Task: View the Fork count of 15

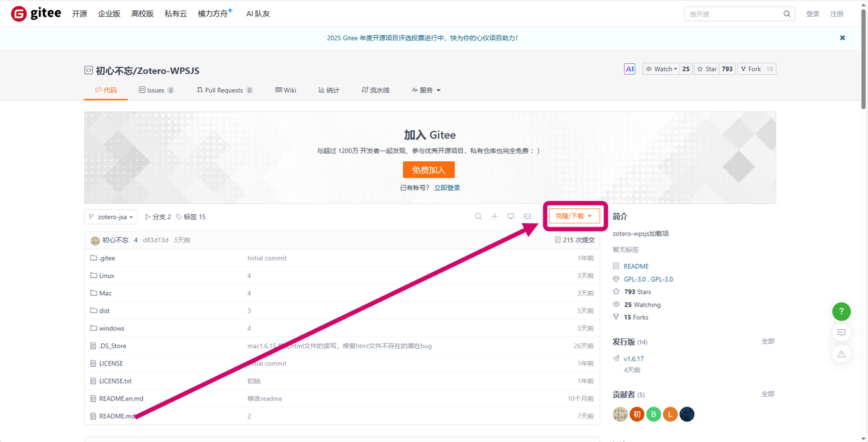Action: 770,69
